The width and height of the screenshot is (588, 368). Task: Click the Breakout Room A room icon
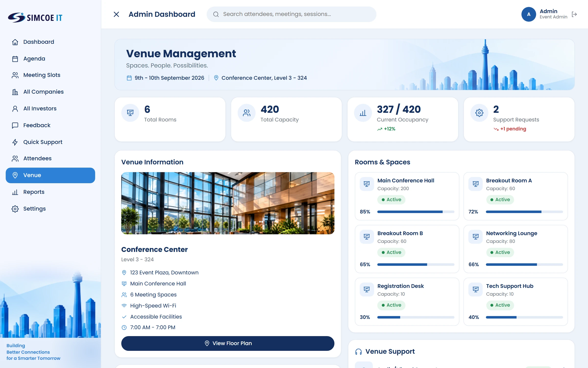[x=476, y=184]
